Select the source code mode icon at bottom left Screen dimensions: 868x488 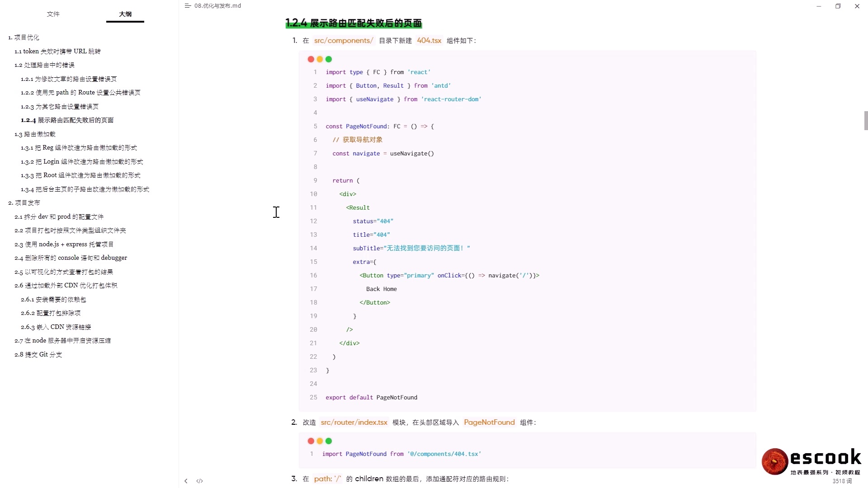pyautogui.click(x=199, y=481)
